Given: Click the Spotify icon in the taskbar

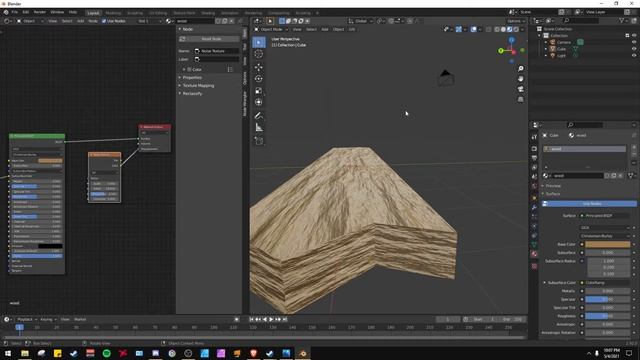Looking at the screenshot, I should 107,353.
